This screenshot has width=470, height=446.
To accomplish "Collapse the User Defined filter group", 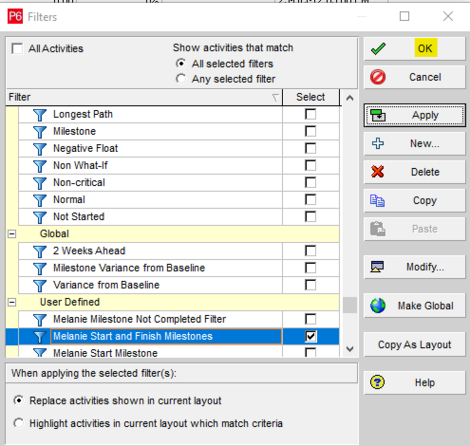I will point(12,302).
